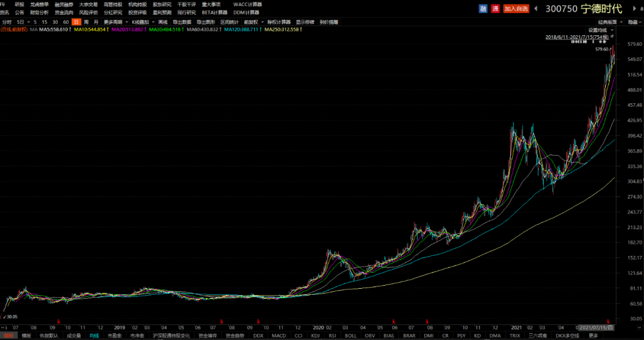Screen dimensions: 644x340
Task: Click the 2021/07/15 date marker on timeline
Action: click(597, 327)
